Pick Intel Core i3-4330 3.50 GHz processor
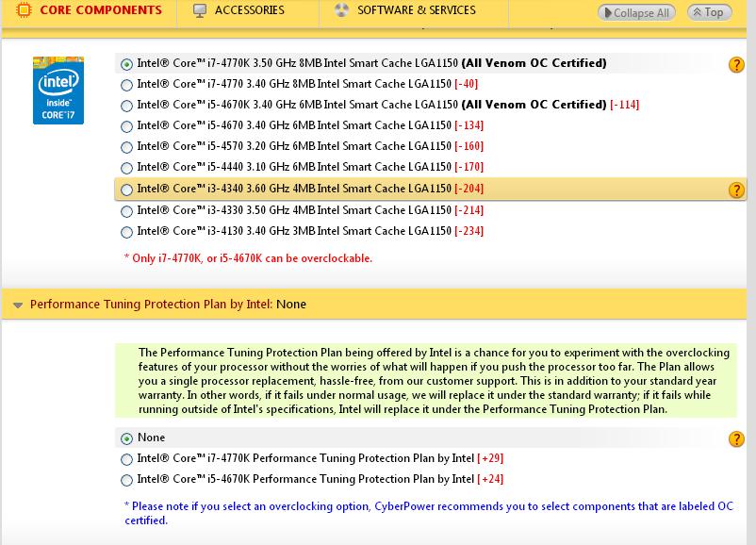 (127, 212)
